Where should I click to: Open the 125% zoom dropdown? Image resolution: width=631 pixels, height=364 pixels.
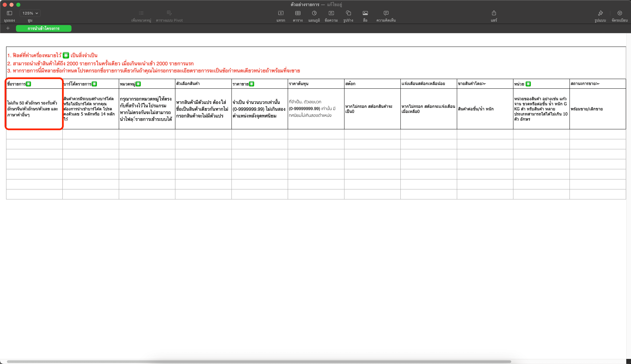[x=30, y=13]
